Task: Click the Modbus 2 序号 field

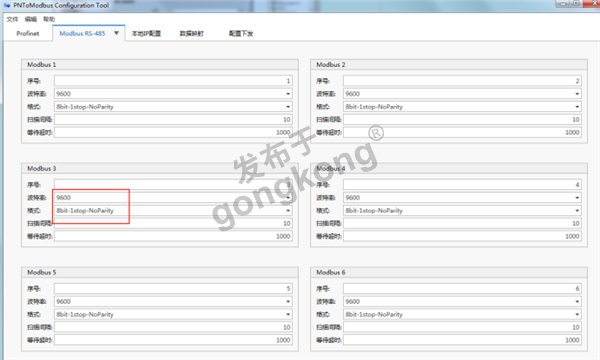Action: pyautogui.click(x=462, y=81)
